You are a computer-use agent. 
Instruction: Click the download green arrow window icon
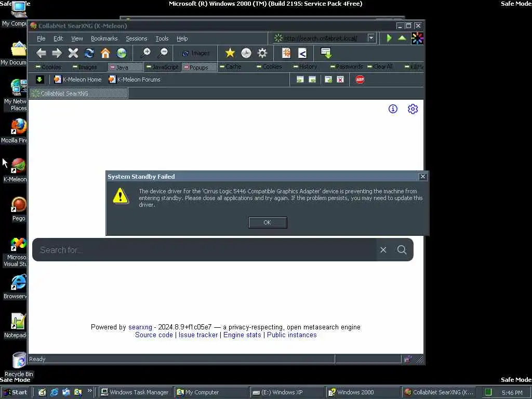[x=326, y=53]
